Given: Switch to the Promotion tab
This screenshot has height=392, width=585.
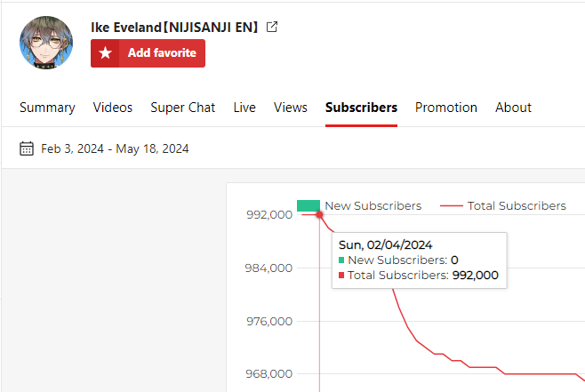Looking at the screenshot, I should [446, 108].
